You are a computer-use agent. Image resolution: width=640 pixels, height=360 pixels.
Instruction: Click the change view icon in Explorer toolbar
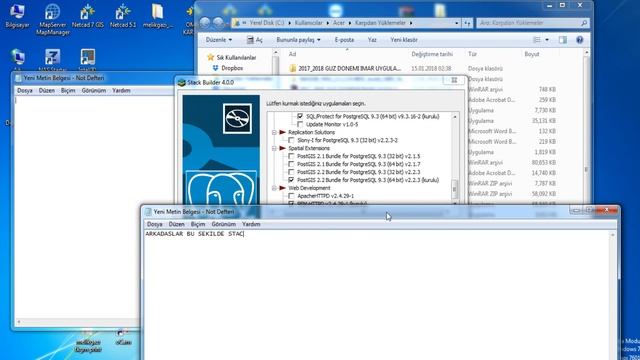click(537, 40)
